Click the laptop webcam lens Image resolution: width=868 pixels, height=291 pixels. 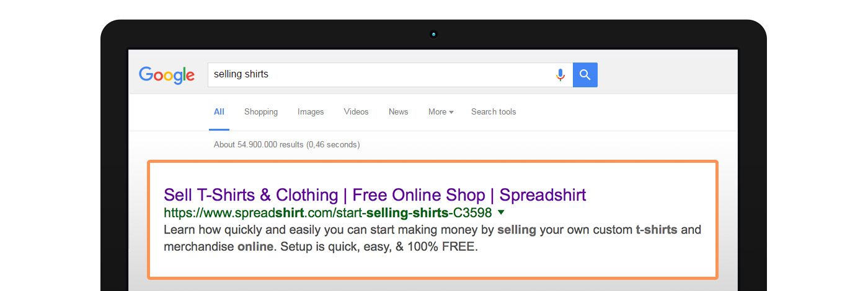433,34
